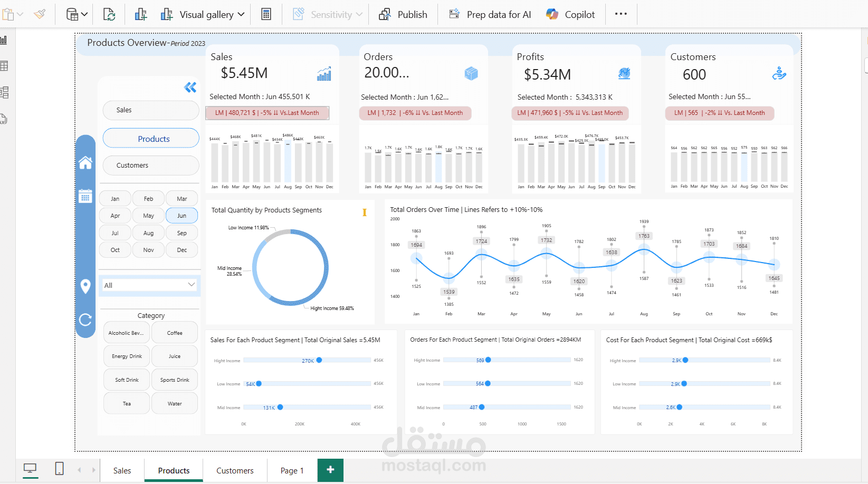
Task: Switch to Model view in left sidebar
Action: [x=5, y=92]
